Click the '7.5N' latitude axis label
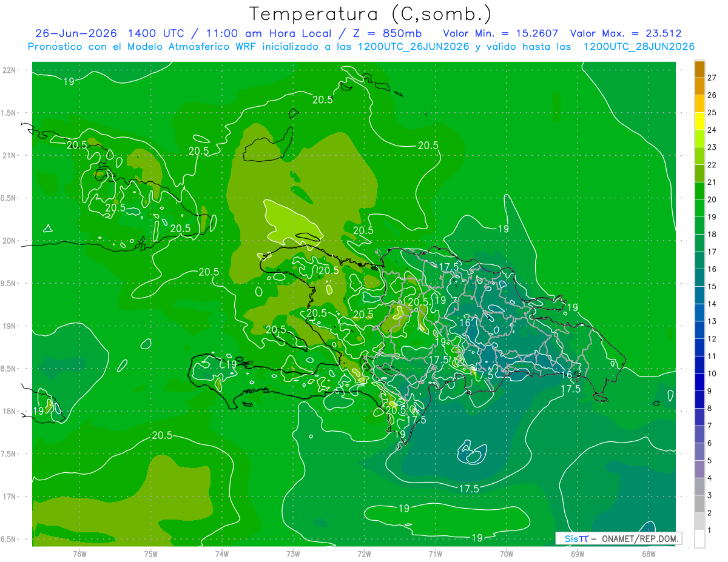This screenshot has height=562, width=728. pos(8,454)
